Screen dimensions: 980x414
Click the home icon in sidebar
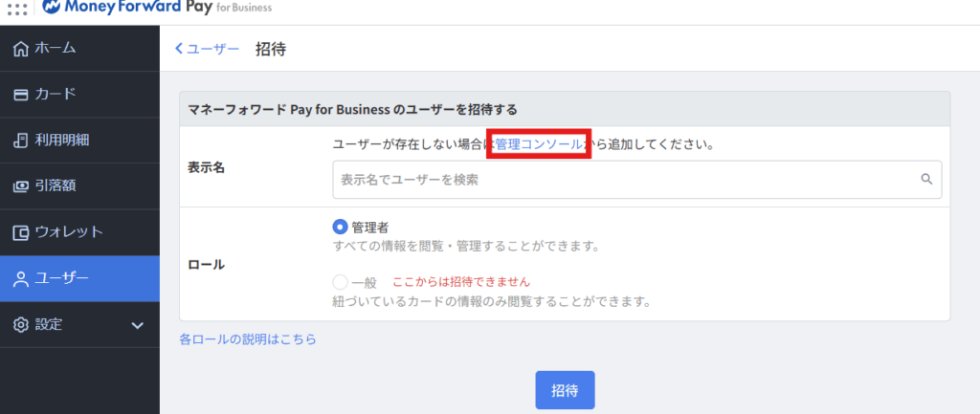(x=20, y=49)
